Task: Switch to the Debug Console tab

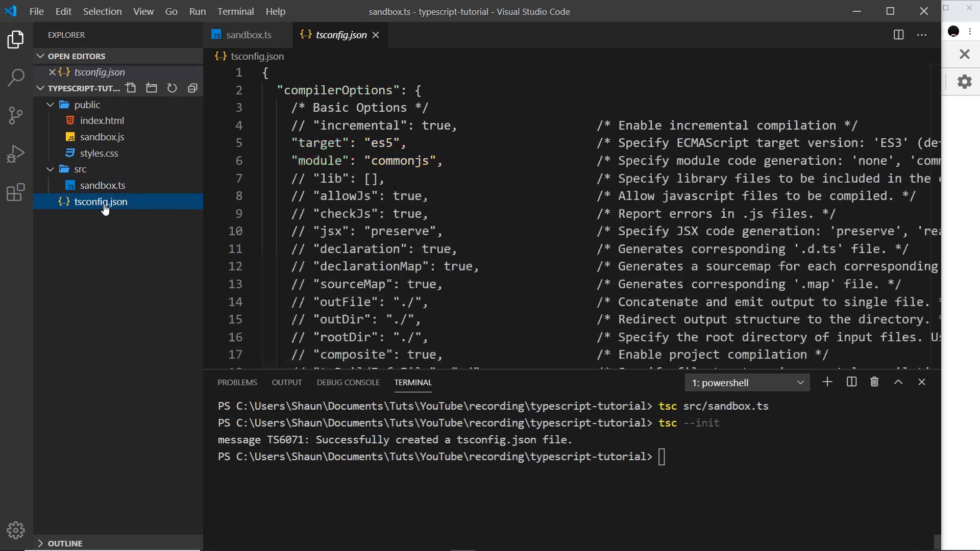Action: click(x=348, y=382)
